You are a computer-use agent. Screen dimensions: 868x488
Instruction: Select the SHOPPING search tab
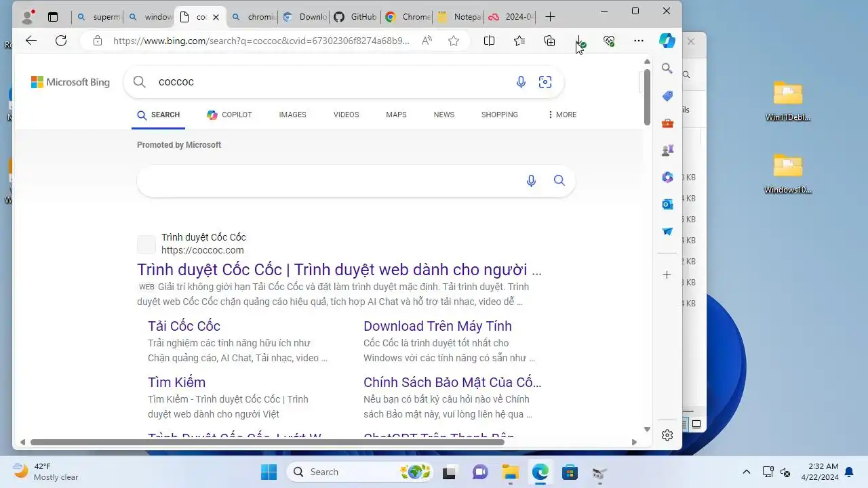click(500, 115)
